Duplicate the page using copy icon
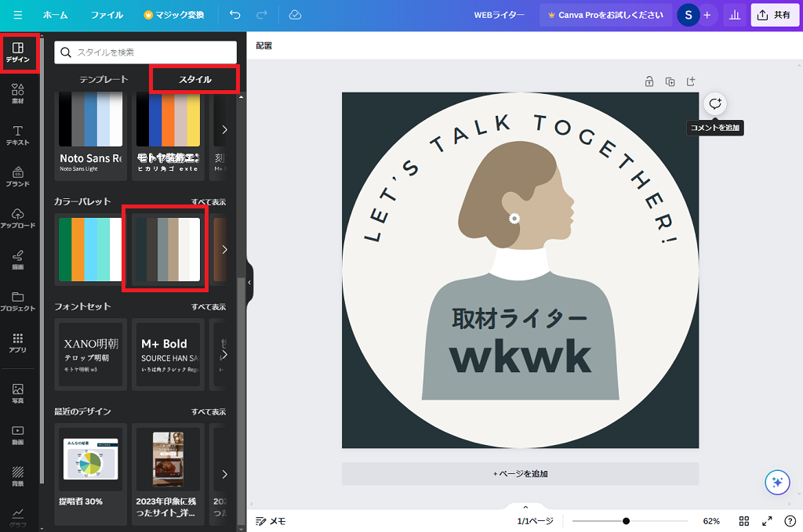Viewport: 803px width, 532px height. tap(670, 81)
